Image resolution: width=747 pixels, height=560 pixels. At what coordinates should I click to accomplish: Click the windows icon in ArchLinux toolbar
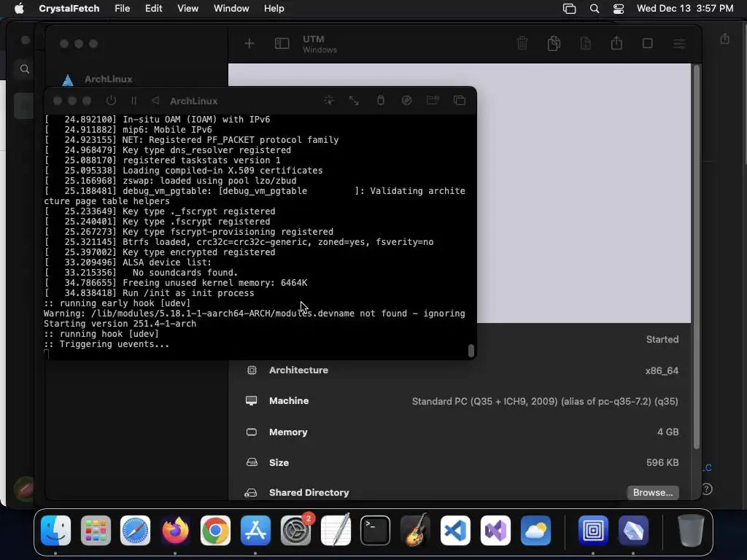point(460,101)
